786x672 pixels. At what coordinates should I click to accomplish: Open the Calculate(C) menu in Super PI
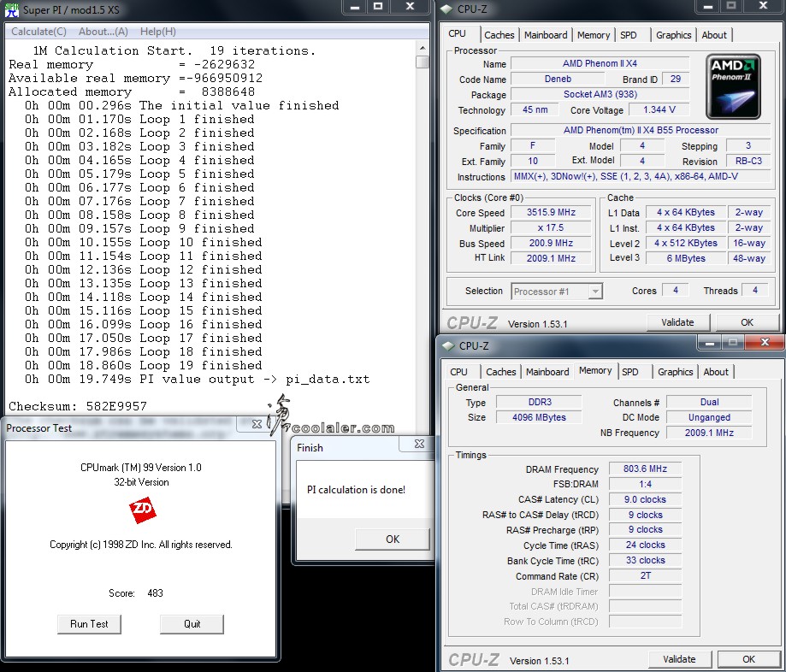[x=38, y=32]
